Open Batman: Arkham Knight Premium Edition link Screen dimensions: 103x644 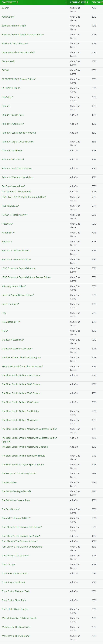(x=22, y=34)
